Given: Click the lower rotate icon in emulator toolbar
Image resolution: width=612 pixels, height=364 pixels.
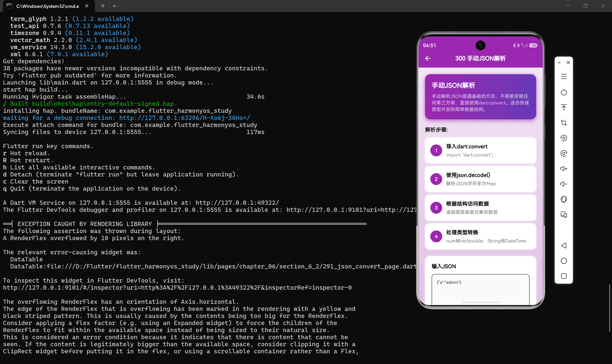Looking at the screenshot, I should pos(564,153).
